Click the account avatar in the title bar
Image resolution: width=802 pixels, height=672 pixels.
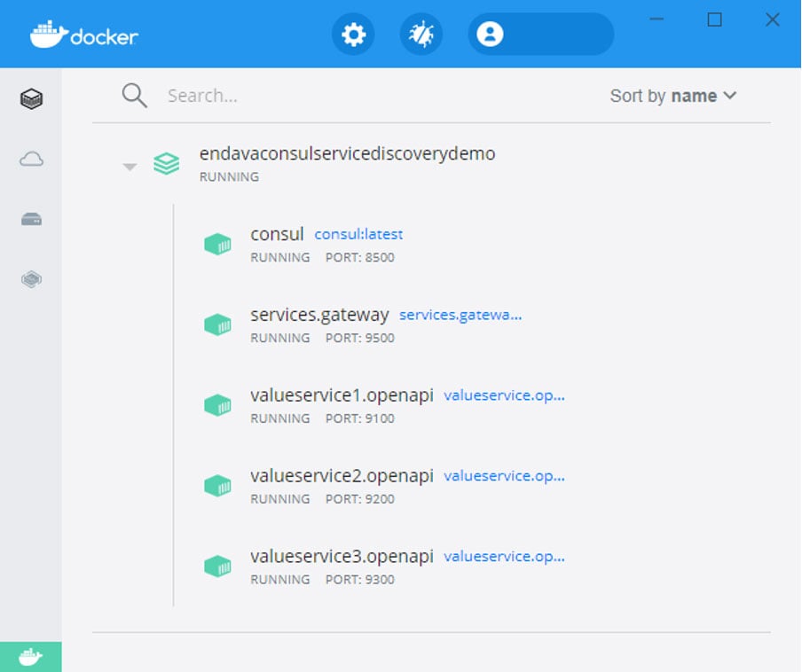point(491,34)
